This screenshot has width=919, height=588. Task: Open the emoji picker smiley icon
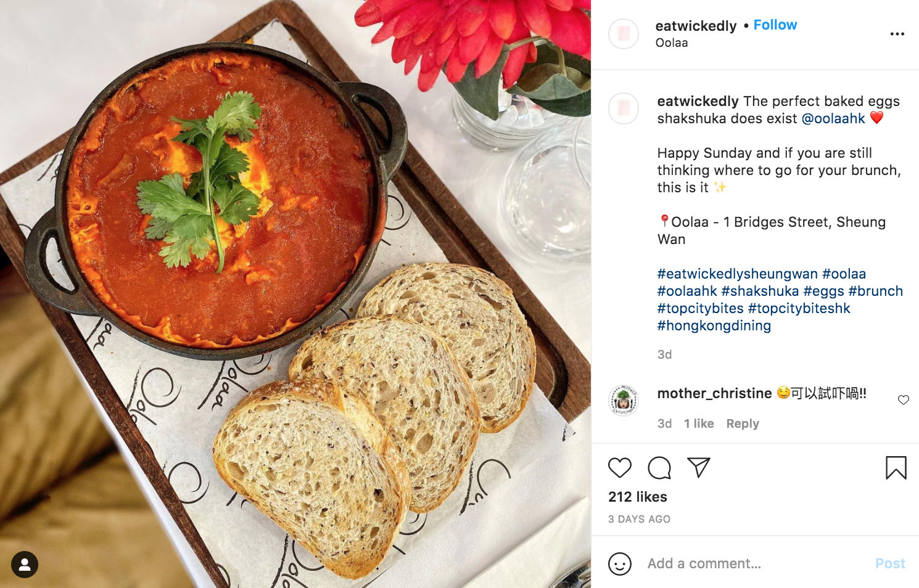click(x=620, y=563)
